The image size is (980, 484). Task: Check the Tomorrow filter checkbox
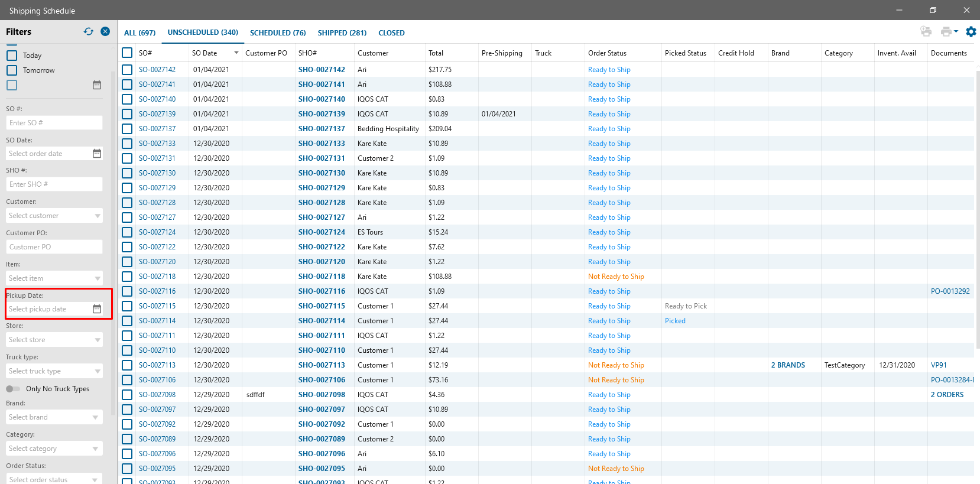[x=12, y=70]
